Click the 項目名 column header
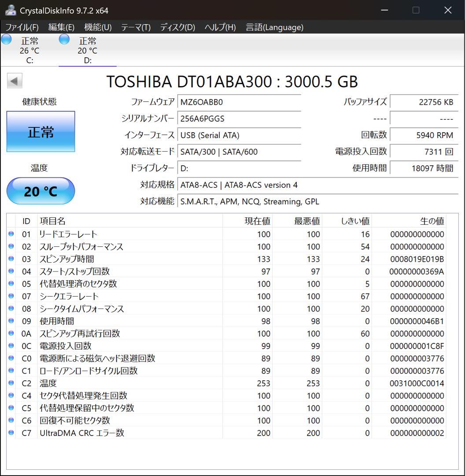465x476 pixels. [x=130, y=221]
